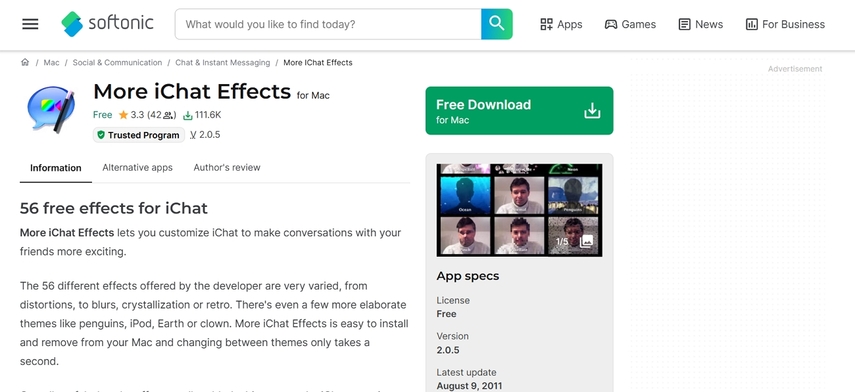This screenshot has width=855, height=392.
Task: Click the bold More iChat Effects text
Action: pyautogui.click(x=67, y=233)
